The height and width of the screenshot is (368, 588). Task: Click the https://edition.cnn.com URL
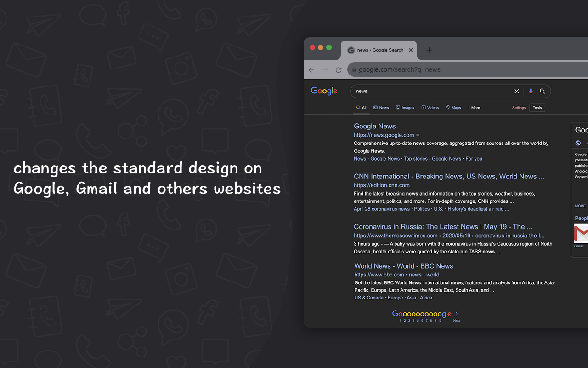coord(382,185)
